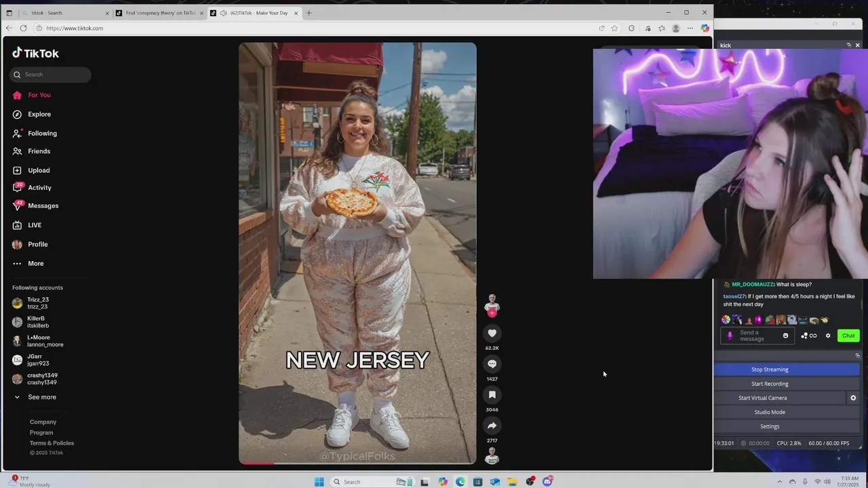The width and height of the screenshot is (868, 488).
Task: Click the video progress bar
Action: [x=357, y=464]
